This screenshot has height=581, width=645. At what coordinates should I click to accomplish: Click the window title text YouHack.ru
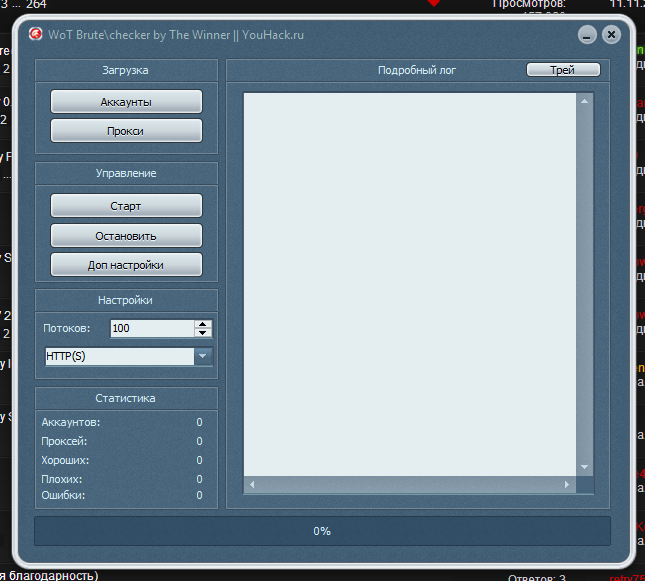click(273, 35)
